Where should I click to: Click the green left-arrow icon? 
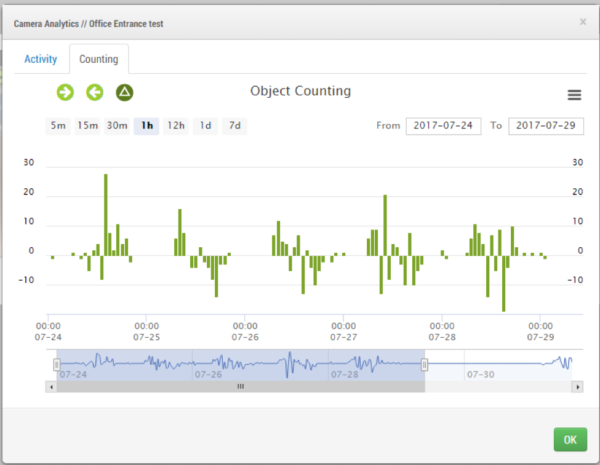click(95, 93)
